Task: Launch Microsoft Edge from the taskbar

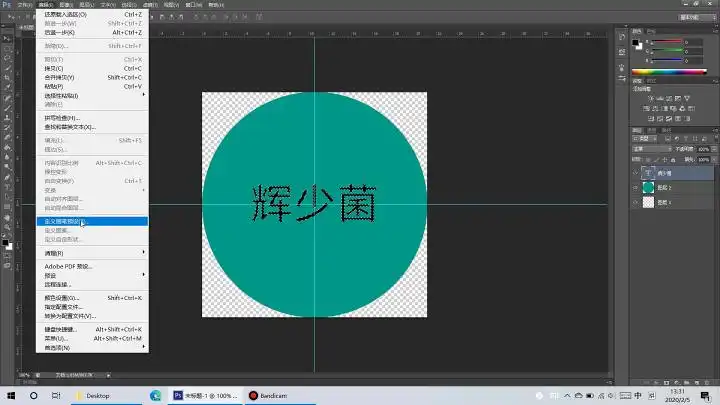Action: (155, 395)
